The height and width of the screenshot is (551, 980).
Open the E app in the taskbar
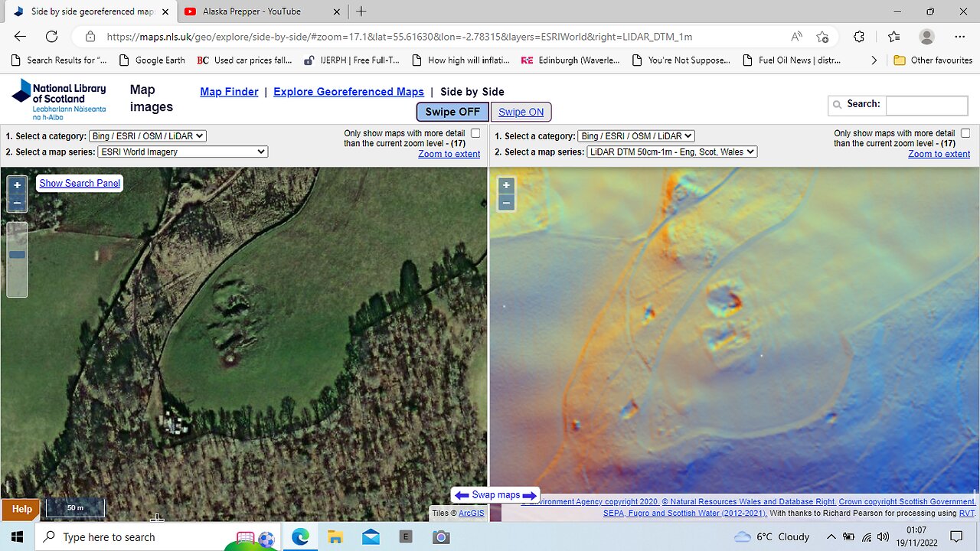tap(406, 537)
